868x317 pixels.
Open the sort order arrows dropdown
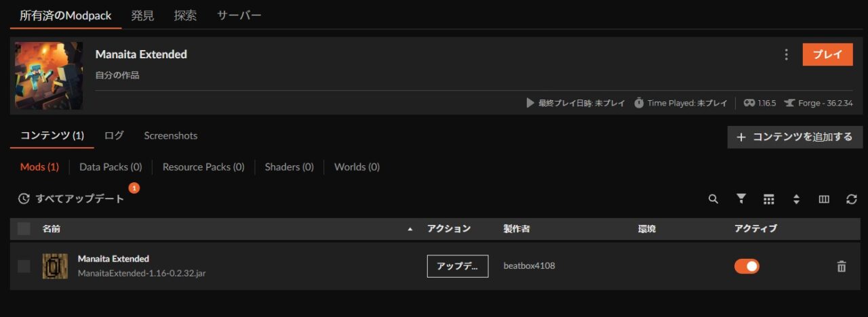point(796,199)
